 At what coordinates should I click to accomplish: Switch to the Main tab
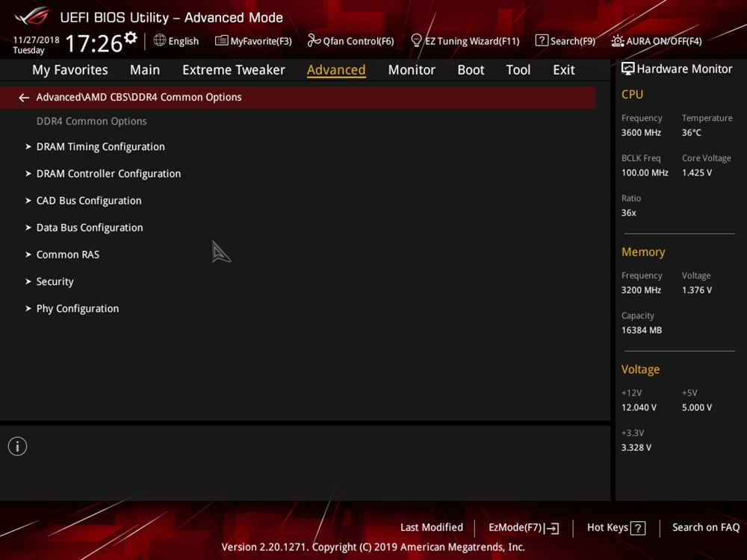[145, 70]
